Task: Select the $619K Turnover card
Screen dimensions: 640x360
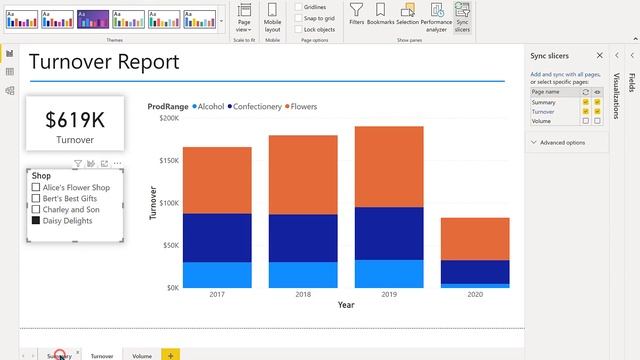Action: [x=75, y=124]
